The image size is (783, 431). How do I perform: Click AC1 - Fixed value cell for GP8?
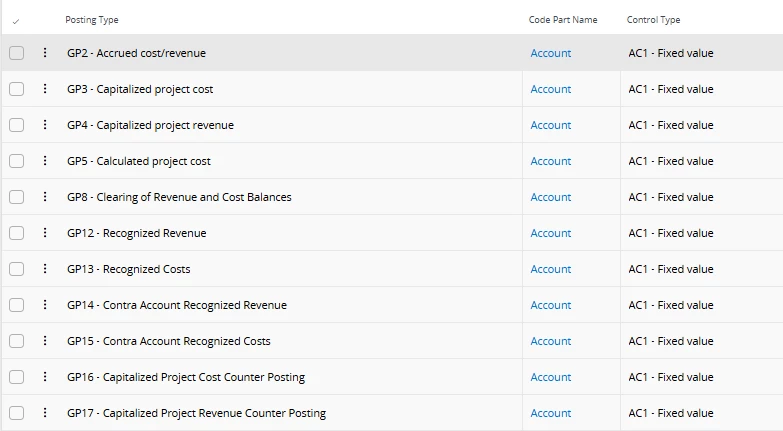[671, 197]
